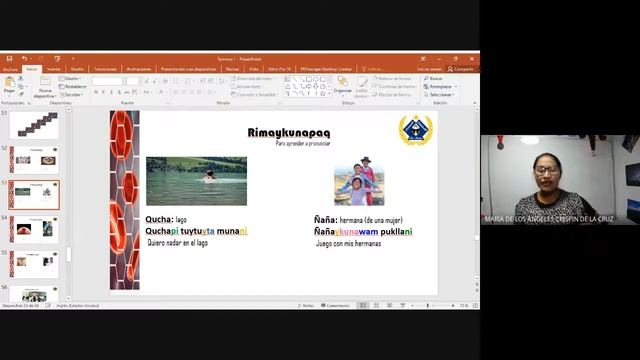Select the triangle shape in the shapes gallery

[x=288, y=87]
